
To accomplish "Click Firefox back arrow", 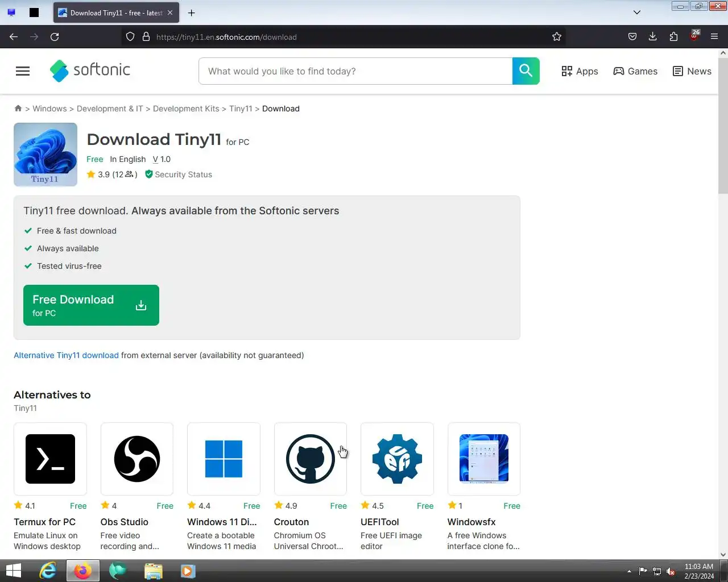I will point(14,37).
